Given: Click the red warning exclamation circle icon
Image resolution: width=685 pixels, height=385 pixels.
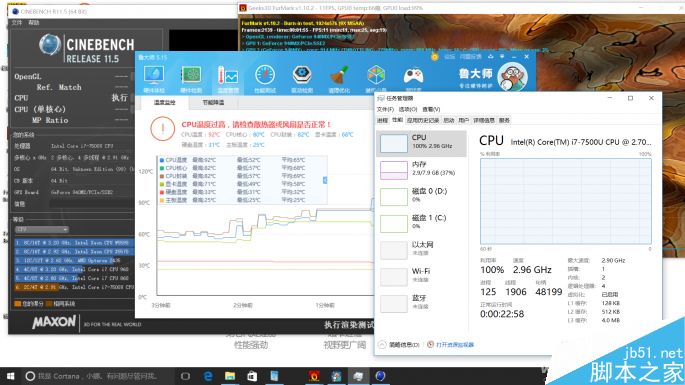Looking at the screenshot, I should 163,128.
